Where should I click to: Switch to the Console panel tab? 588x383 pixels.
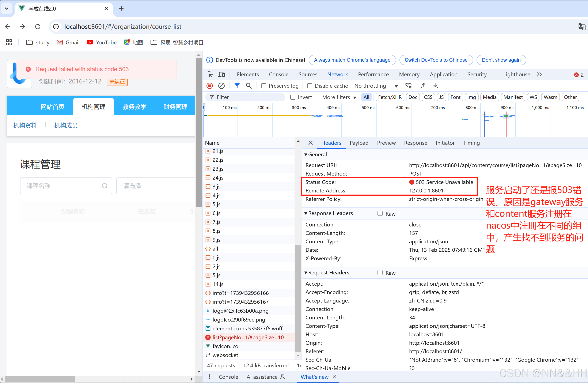[x=278, y=74]
